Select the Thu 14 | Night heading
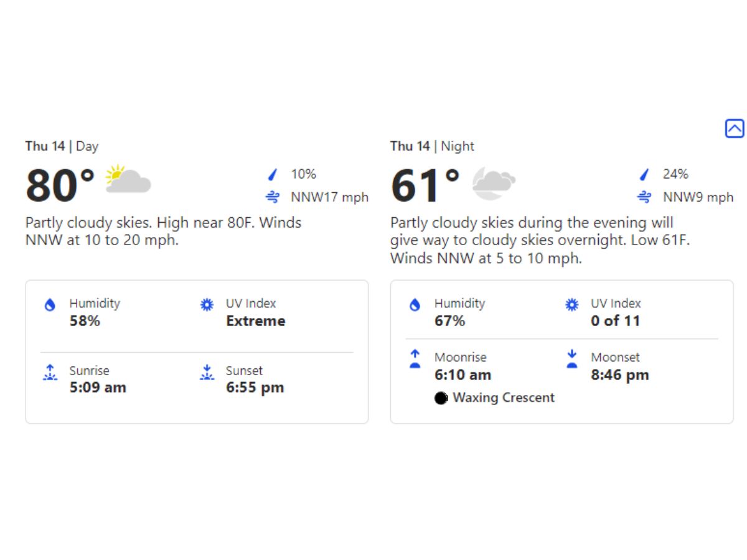Image resolution: width=747 pixels, height=560 pixels. click(432, 146)
